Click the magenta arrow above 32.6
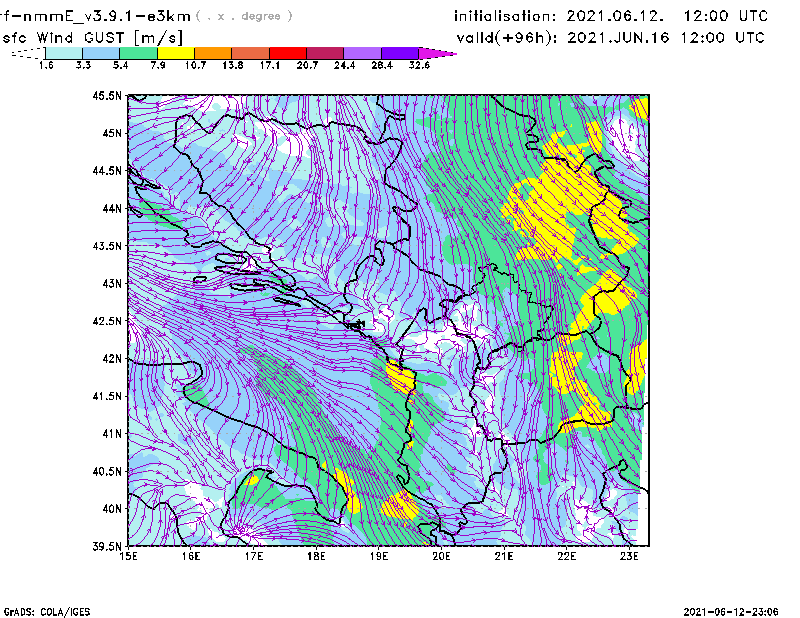The height and width of the screenshot is (618, 800). click(x=437, y=53)
